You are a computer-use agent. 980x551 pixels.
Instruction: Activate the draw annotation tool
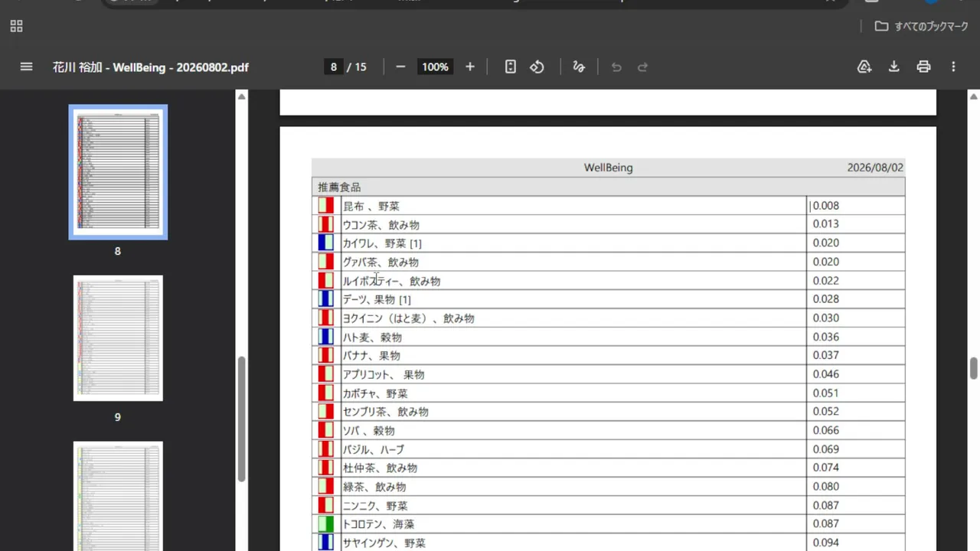click(579, 67)
